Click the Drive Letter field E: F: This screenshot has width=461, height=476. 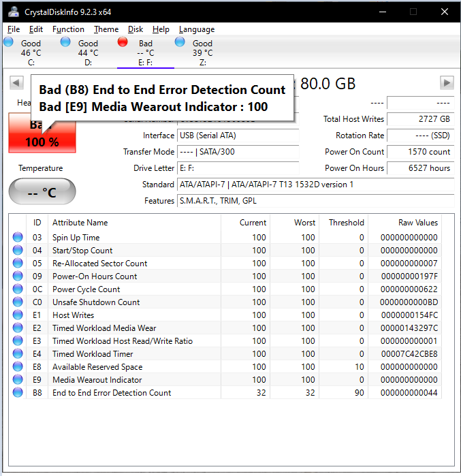coord(238,168)
